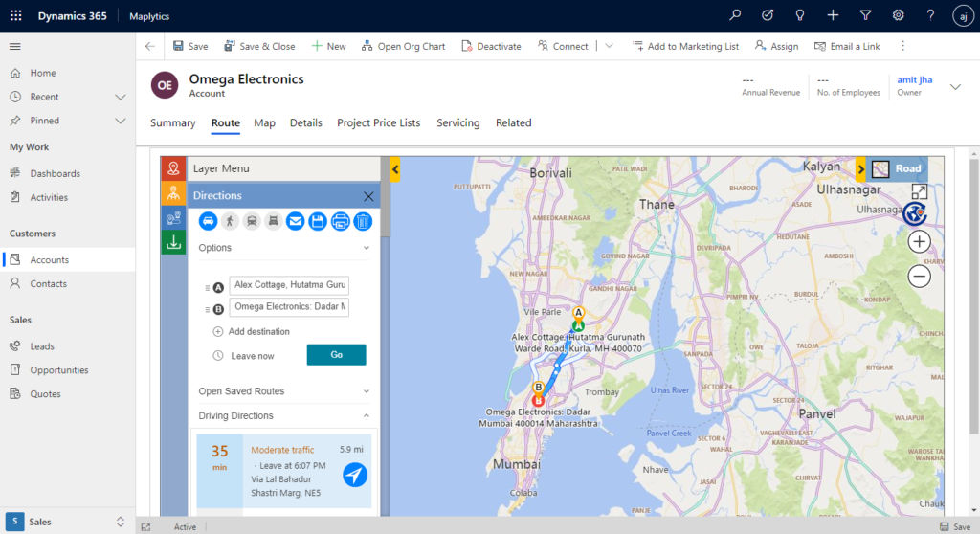
Task: Print the directions using printer icon
Action: pos(340,221)
